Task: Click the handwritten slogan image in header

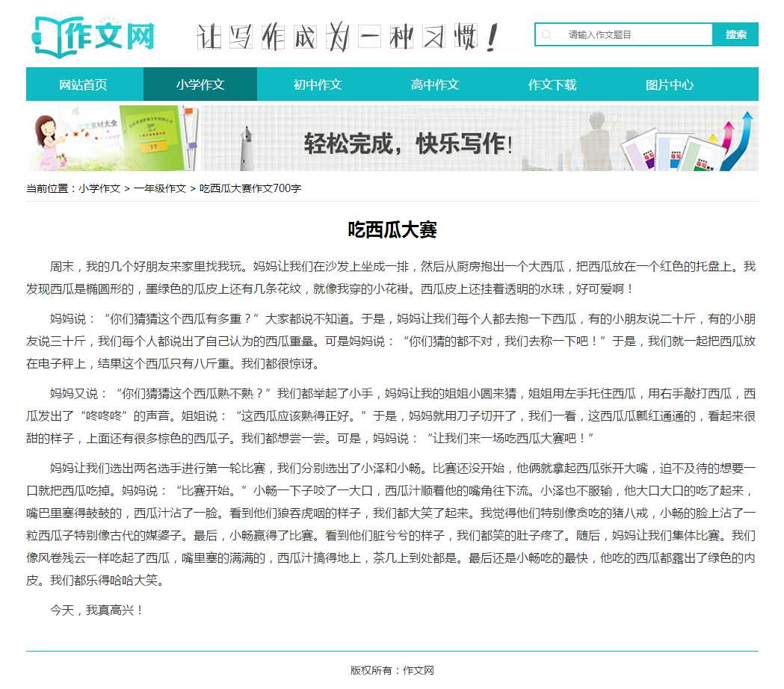Action: [x=348, y=36]
